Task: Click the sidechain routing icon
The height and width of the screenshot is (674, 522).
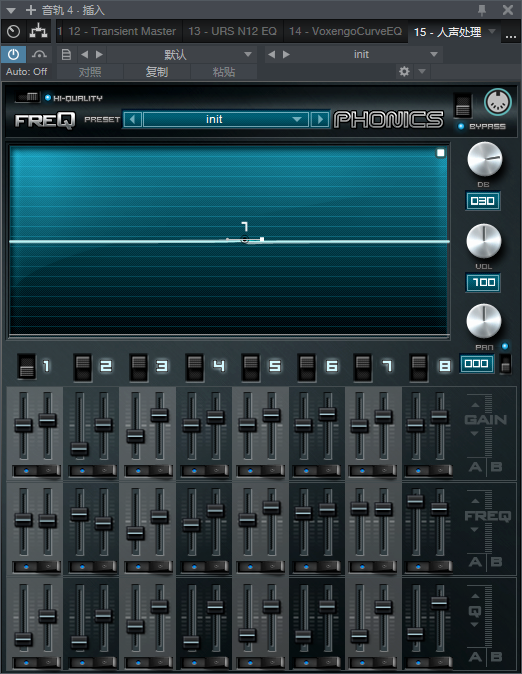Action: click(39, 31)
